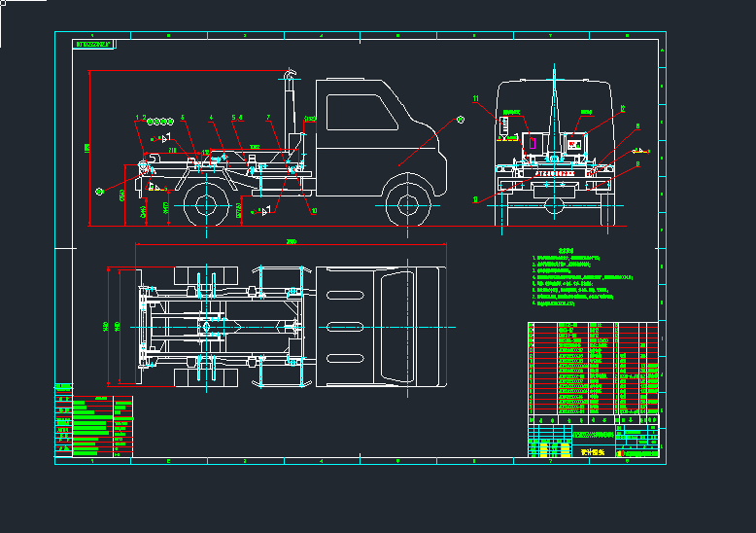The width and height of the screenshot is (756, 533).
Task: Click part callout number 11 on rear view
Action: pos(476,99)
